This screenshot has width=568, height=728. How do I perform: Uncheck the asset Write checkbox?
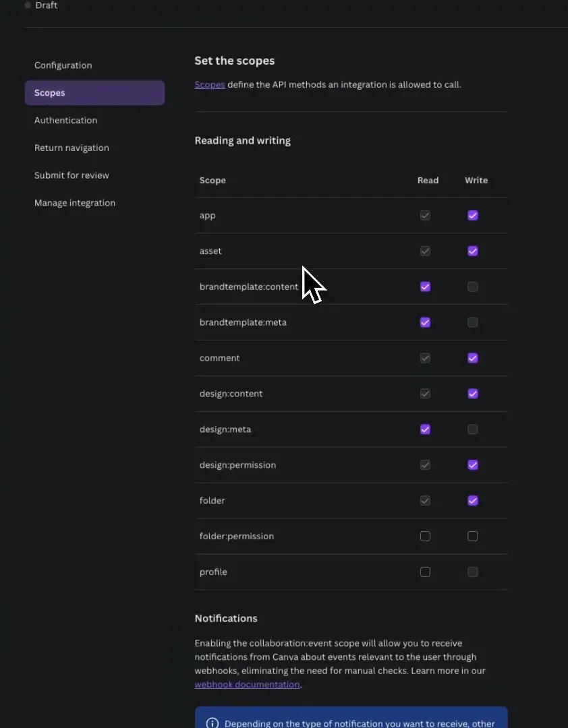click(473, 251)
